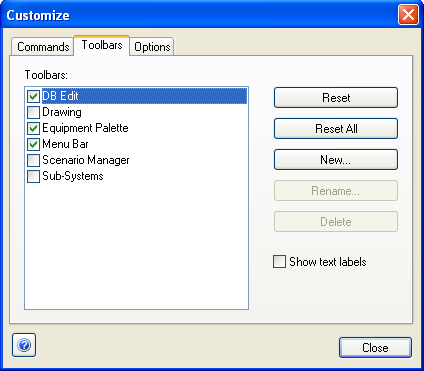
Task: Close the dialog with Close button
Action: point(375,348)
